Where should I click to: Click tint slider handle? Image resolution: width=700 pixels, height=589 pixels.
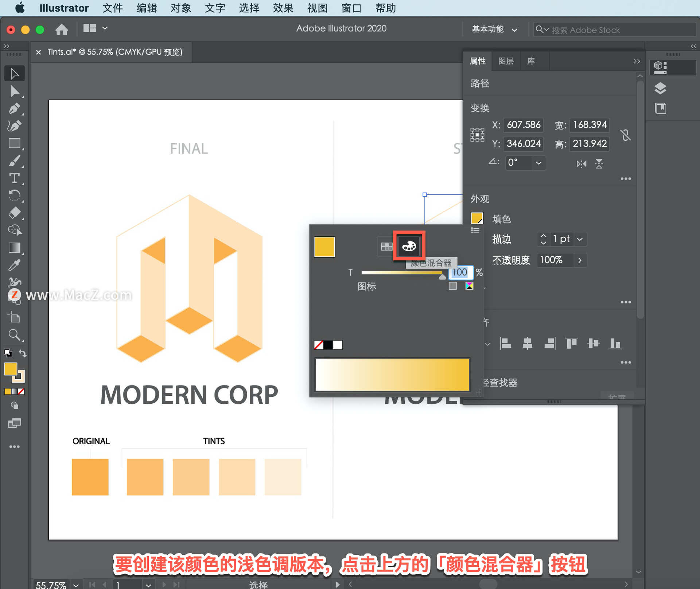click(x=442, y=276)
